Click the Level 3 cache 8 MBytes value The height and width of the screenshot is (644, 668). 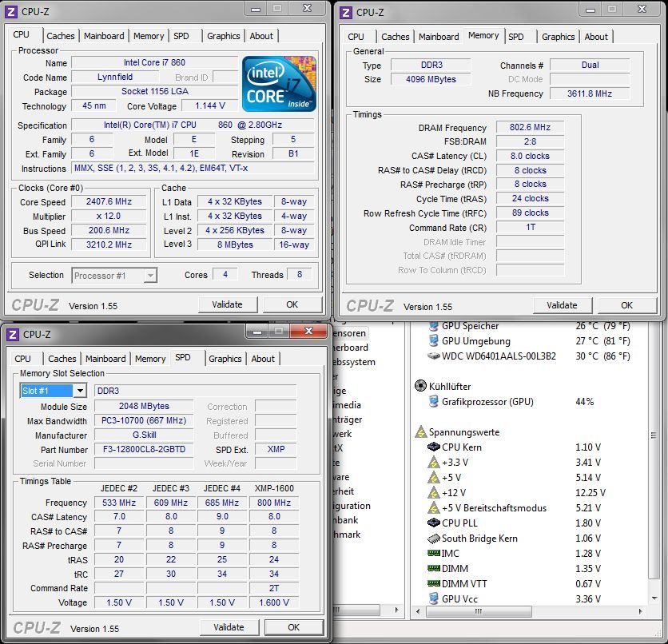(x=235, y=244)
